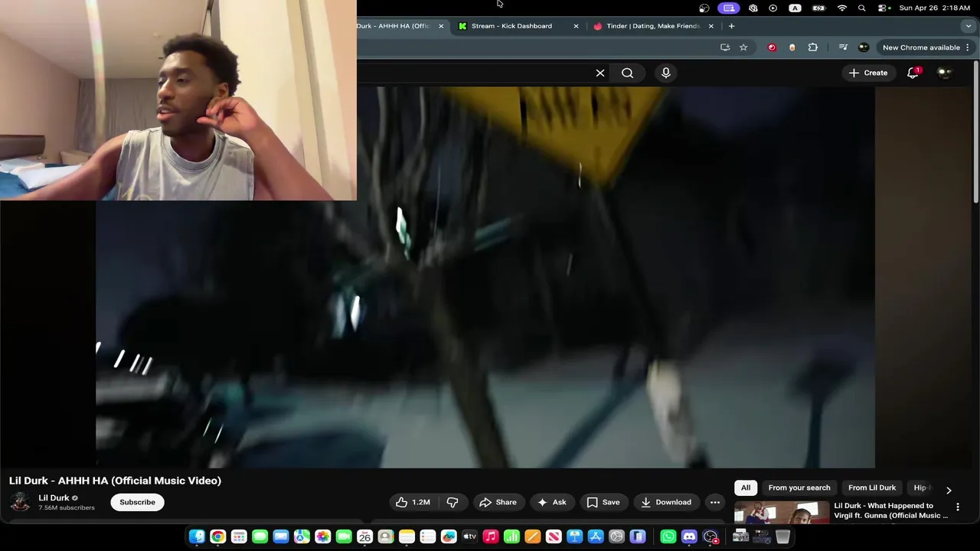Open the Chrome Extensions puzzle icon
Viewport: 980px width, 551px height.
pos(812,47)
